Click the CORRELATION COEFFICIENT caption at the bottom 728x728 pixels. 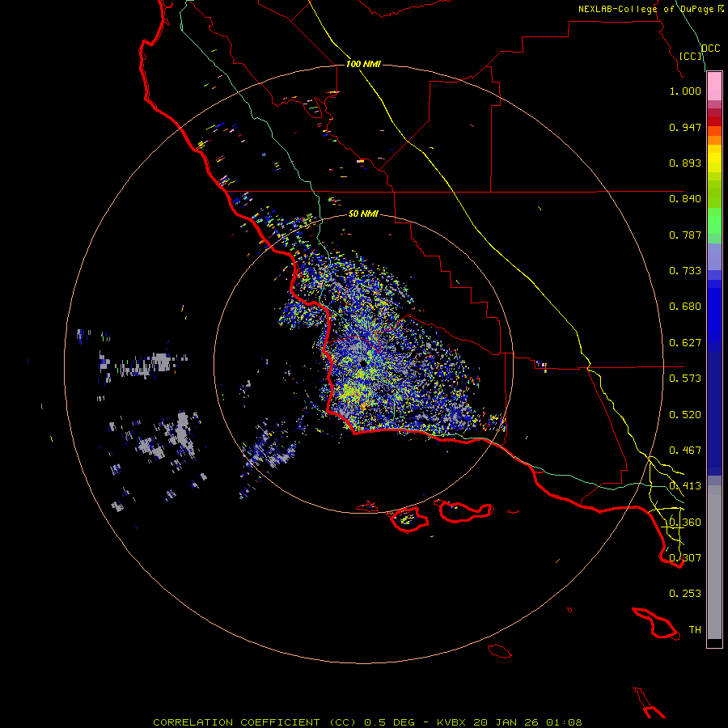click(x=367, y=722)
